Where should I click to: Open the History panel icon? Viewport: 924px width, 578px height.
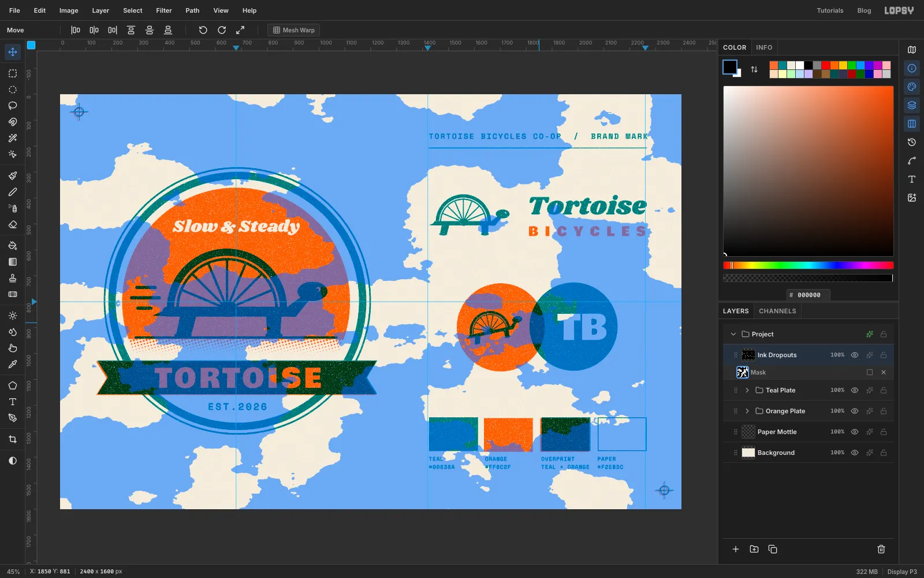click(912, 142)
